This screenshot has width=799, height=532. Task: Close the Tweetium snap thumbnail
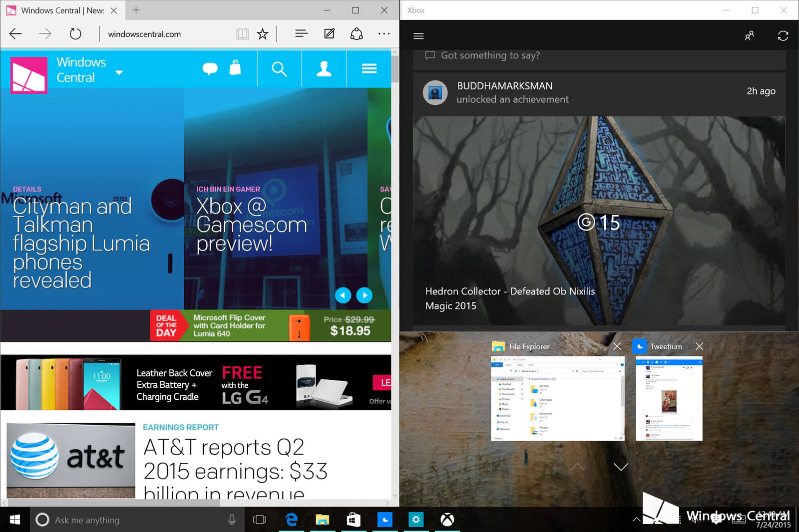pyautogui.click(x=699, y=346)
